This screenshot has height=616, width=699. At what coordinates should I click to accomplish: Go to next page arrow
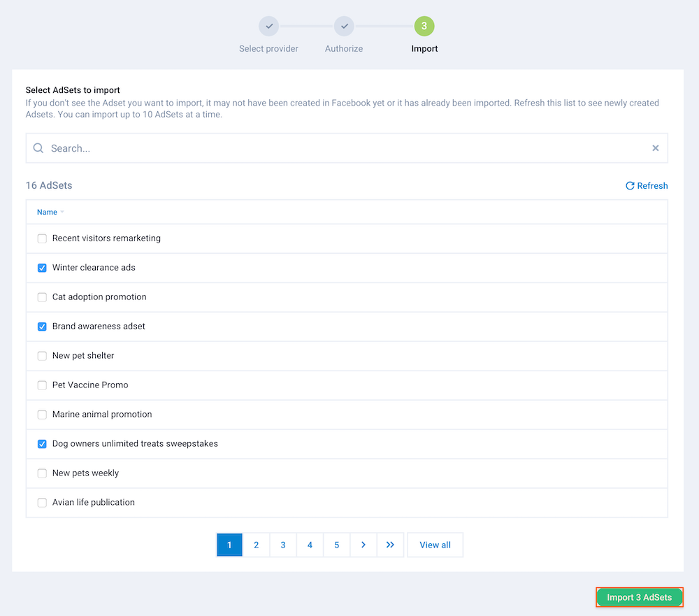363,545
